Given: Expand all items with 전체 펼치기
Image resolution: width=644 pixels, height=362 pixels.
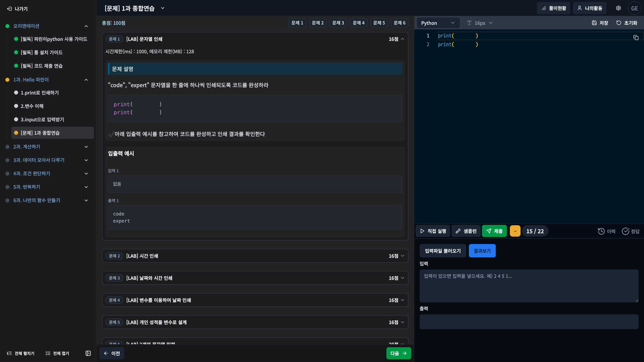Looking at the screenshot, I should click(21, 353).
